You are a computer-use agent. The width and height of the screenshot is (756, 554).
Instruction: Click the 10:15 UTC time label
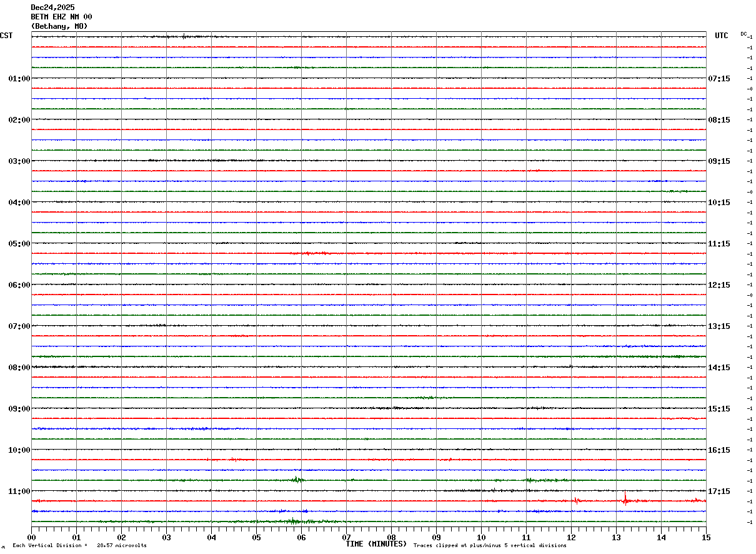pyautogui.click(x=719, y=202)
